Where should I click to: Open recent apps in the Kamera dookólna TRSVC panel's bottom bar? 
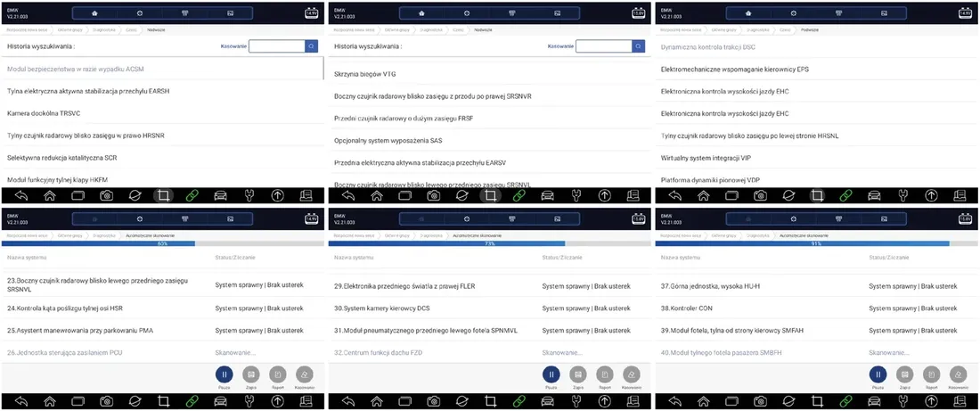pos(78,196)
